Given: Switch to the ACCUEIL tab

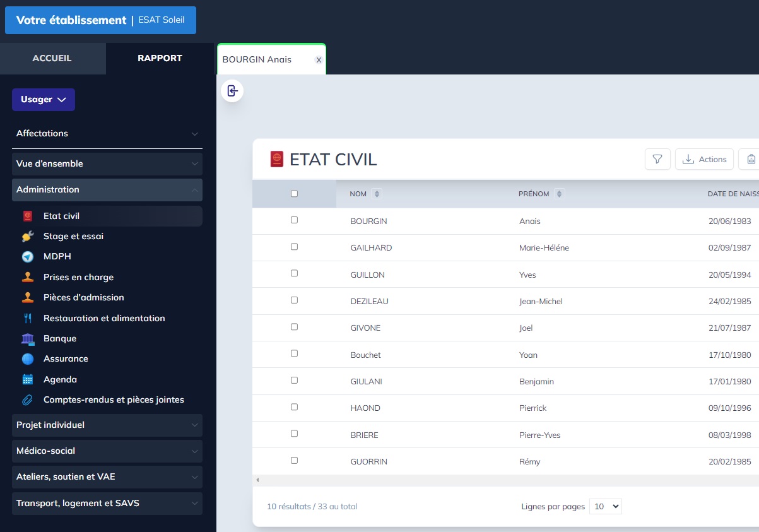Looking at the screenshot, I should 52,59.
